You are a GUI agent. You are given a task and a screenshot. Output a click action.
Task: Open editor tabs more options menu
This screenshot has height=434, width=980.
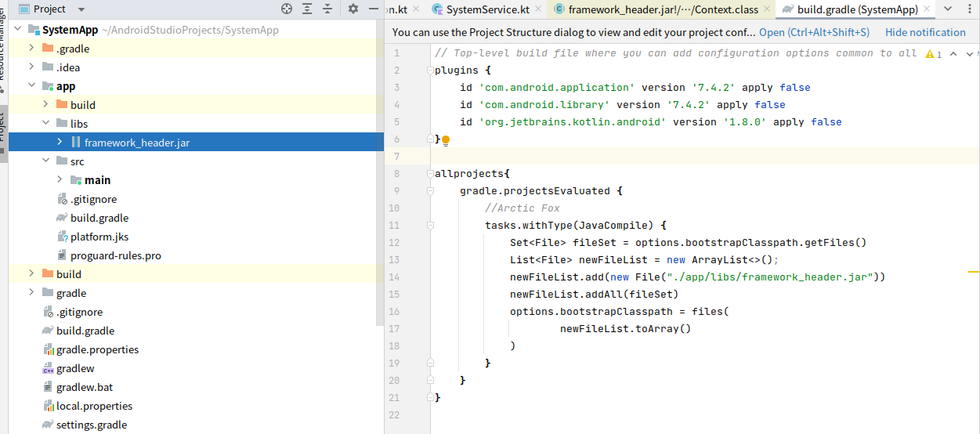click(x=970, y=9)
